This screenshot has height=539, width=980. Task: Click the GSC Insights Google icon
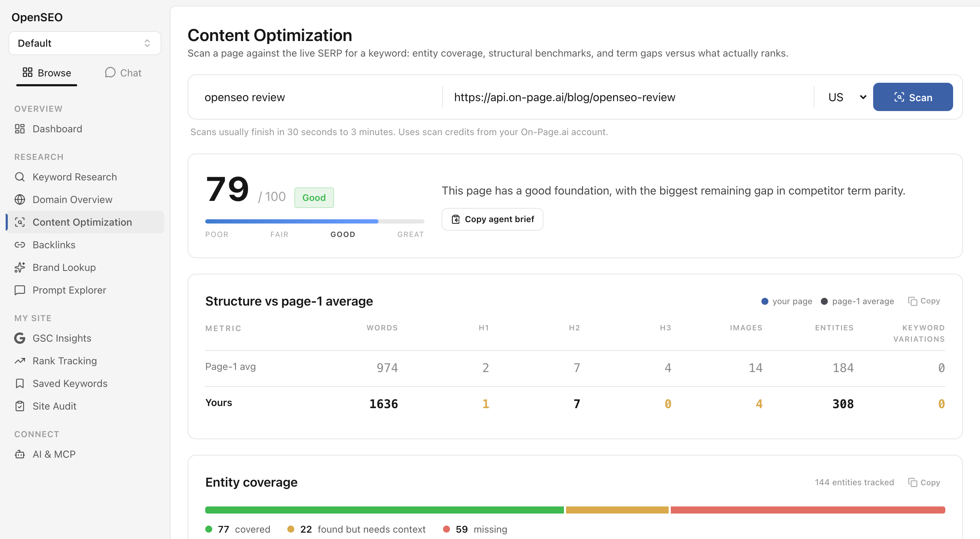[20, 338]
